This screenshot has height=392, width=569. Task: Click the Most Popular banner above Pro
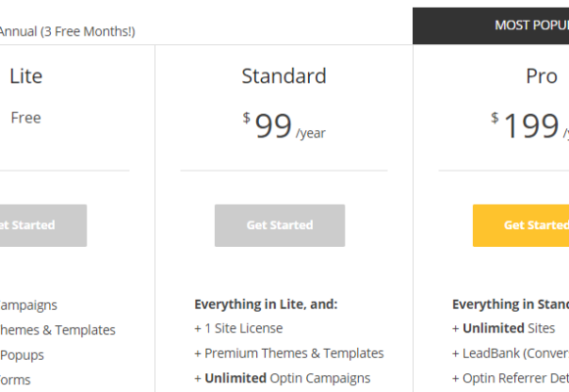pyautogui.click(x=491, y=25)
